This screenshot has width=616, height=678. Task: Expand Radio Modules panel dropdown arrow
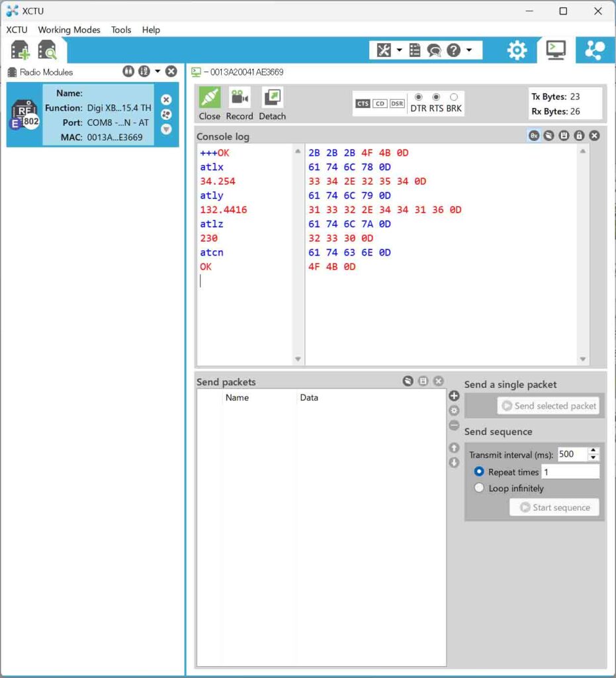(157, 72)
